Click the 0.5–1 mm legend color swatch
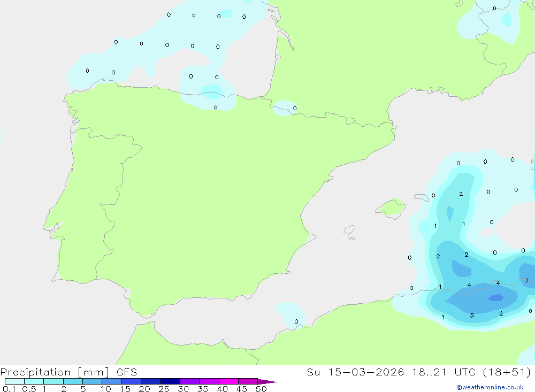535x392 pixels. [34, 381]
